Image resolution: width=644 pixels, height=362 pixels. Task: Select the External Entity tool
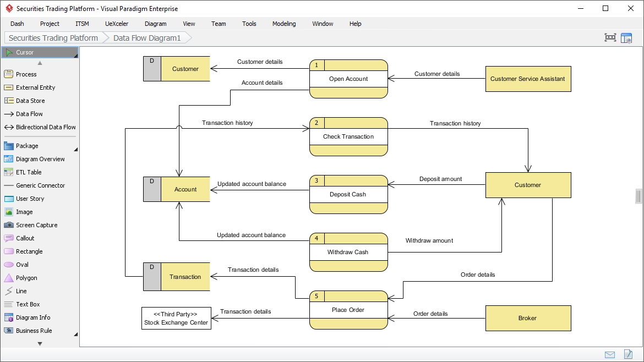click(x=33, y=87)
